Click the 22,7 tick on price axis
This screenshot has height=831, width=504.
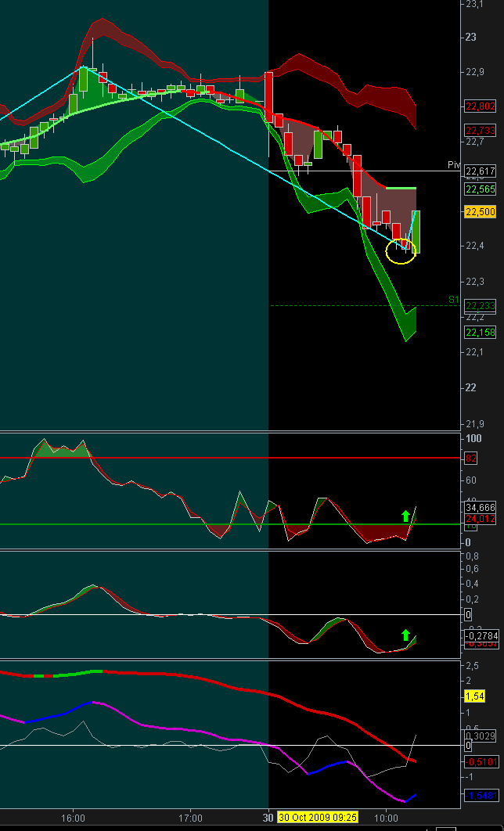click(x=473, y=142)
